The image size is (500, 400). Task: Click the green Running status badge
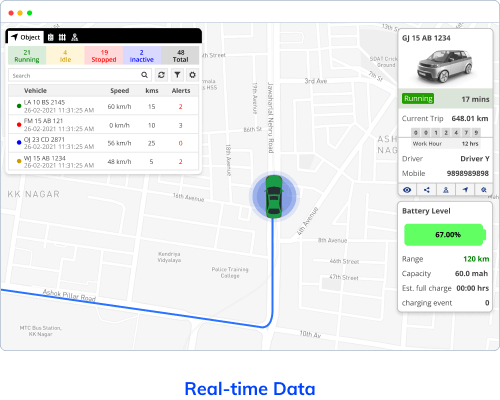pos(418,99)
